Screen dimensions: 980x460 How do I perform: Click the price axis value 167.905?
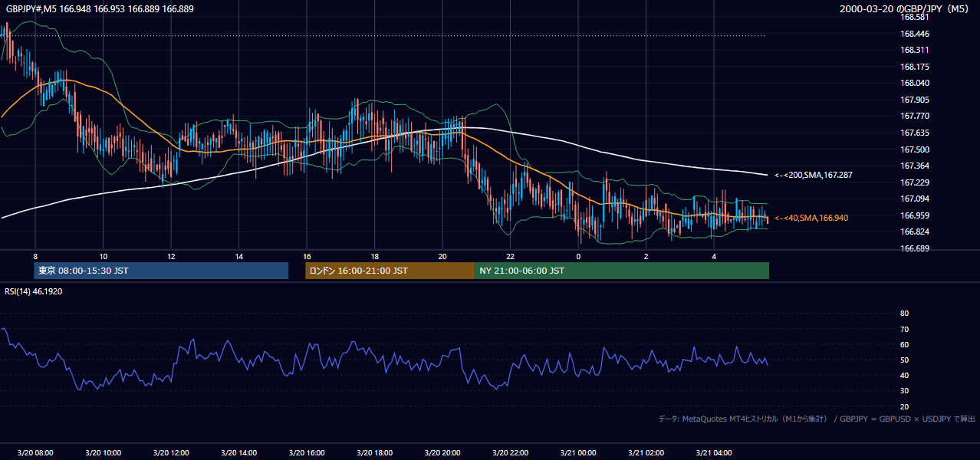(x=915, y=100)
